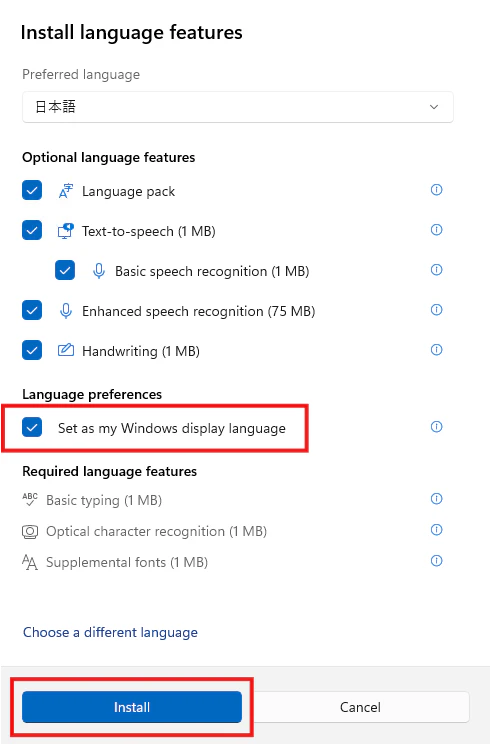Click the Handwriting pen icon
The width and height of the screenshot is (490, 744).
[65, 351]
